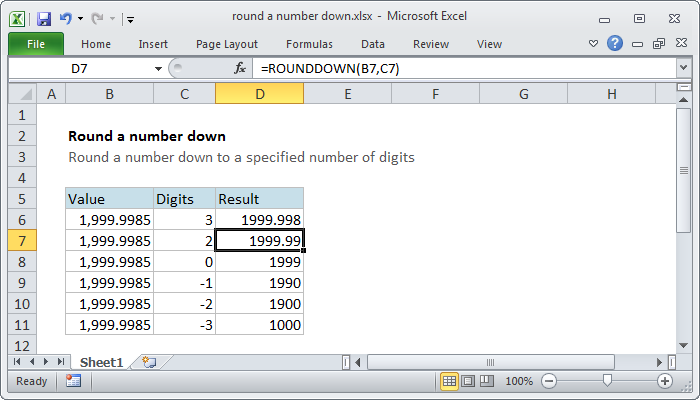Insert a new worksheet tab icon

point(149,361)
